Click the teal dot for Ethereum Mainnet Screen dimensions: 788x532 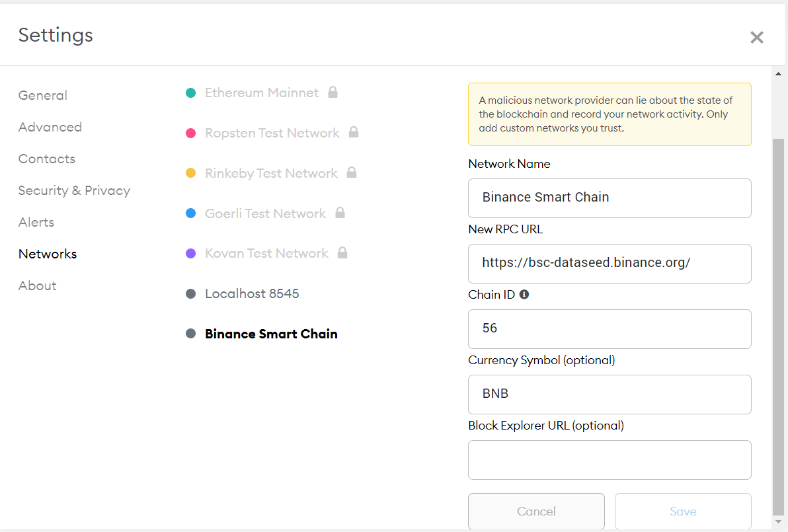tap(190, 93)
